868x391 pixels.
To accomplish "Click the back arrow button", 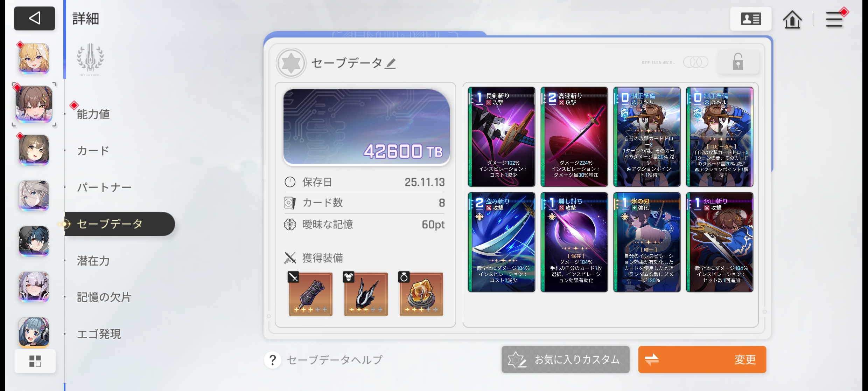I will (x=34, y=18).
